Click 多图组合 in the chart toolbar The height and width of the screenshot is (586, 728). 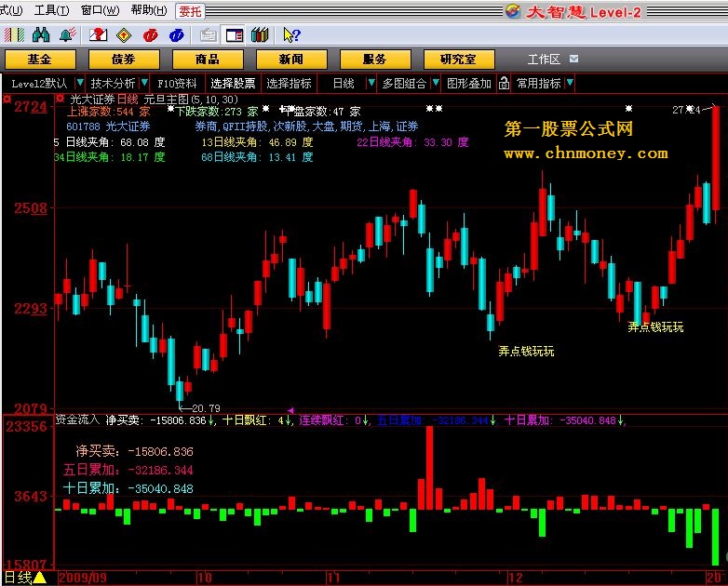click(404, 84)
